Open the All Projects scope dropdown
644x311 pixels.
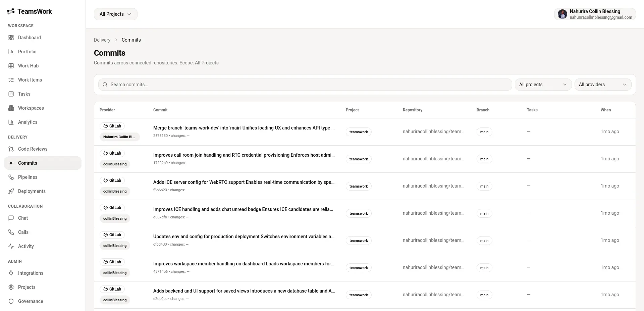point(116,14)
